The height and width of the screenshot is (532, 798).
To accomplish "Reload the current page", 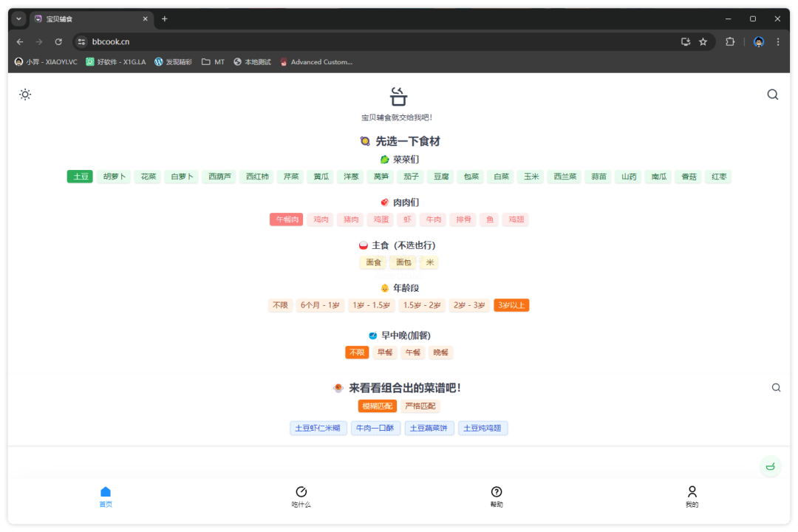I will tap(58, 41).
